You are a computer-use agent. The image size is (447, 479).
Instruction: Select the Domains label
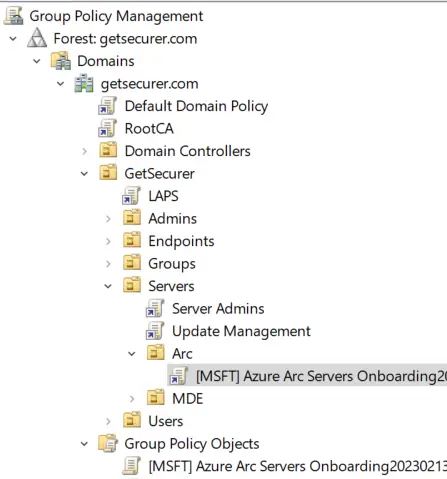pyautogui.click(x=106, y=61)
